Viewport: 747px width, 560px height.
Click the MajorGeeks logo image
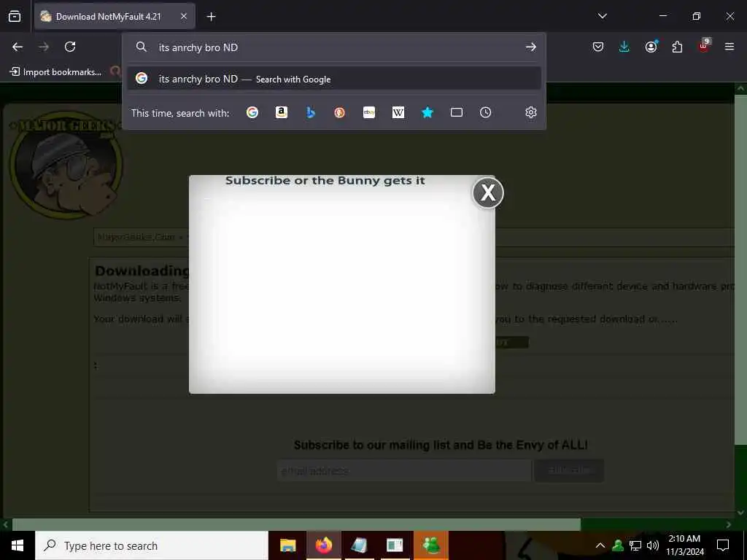[x=66, y=164]
